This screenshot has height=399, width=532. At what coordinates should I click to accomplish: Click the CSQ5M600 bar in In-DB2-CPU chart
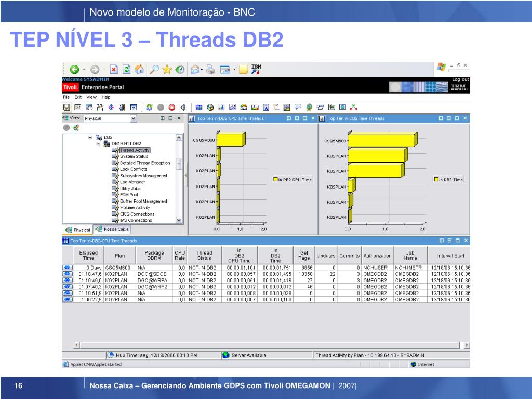pos(230,139)
